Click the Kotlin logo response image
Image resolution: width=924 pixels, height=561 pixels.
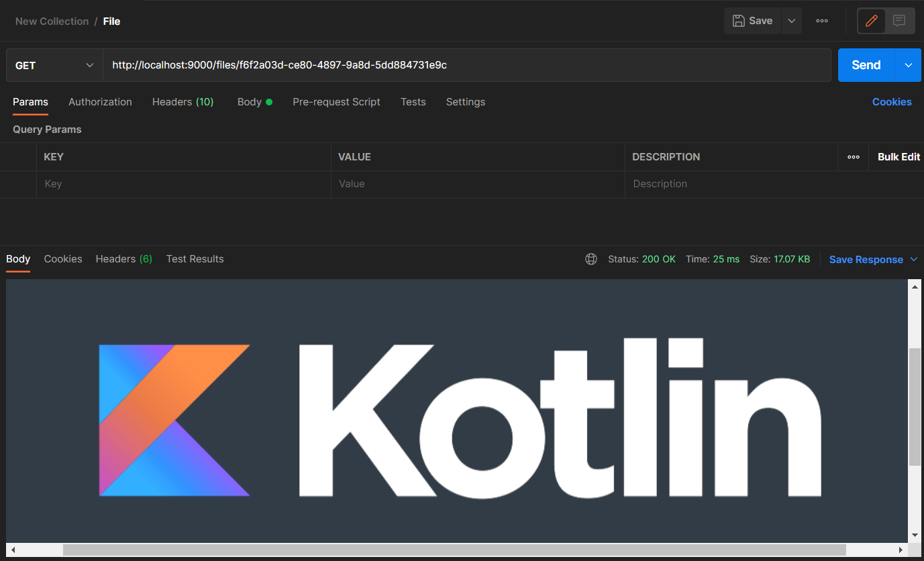(458, 411)
